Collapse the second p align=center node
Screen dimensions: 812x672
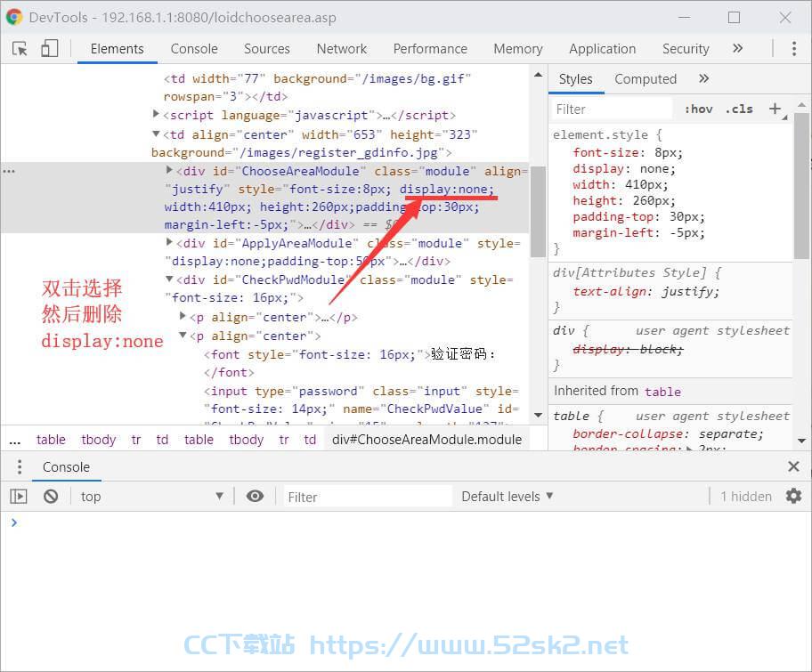(183, 335)
